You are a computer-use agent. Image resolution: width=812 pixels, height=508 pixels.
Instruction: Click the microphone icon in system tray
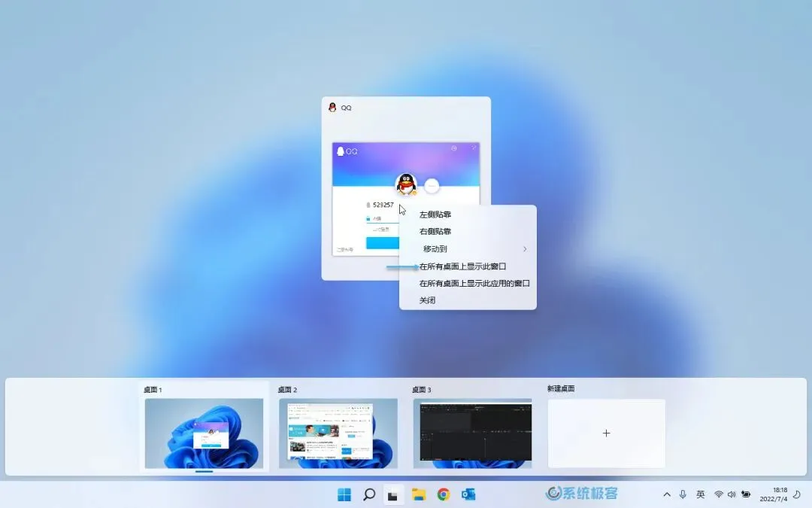coord(683,494)
